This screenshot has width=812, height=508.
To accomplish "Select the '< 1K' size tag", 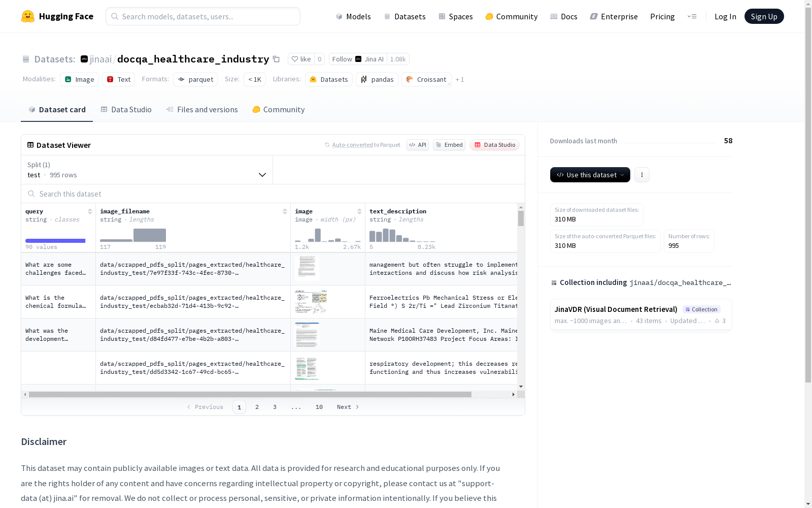I will (x=255, y=79).
